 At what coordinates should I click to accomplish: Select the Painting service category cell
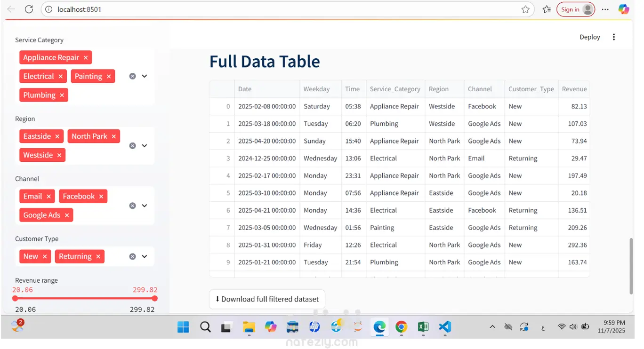pyautogui.click(x=395, y=228)
